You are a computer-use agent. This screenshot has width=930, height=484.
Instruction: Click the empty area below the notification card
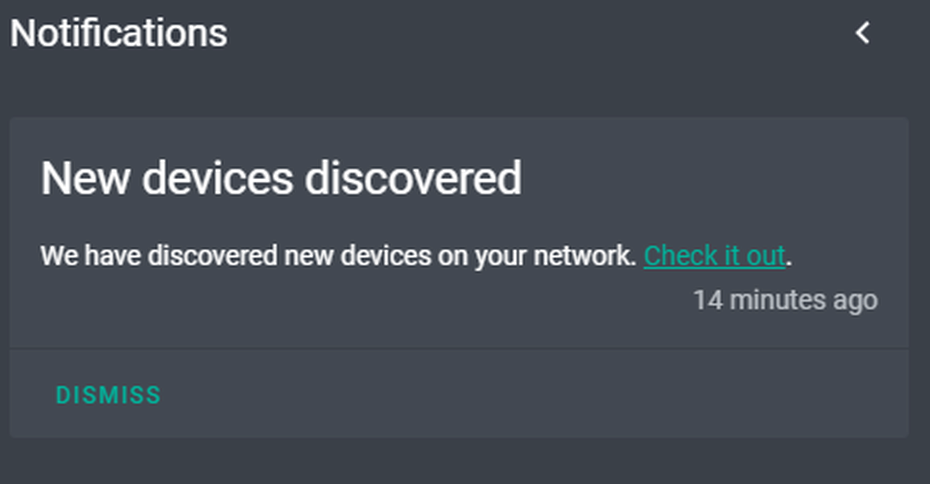tap(465, 461)
